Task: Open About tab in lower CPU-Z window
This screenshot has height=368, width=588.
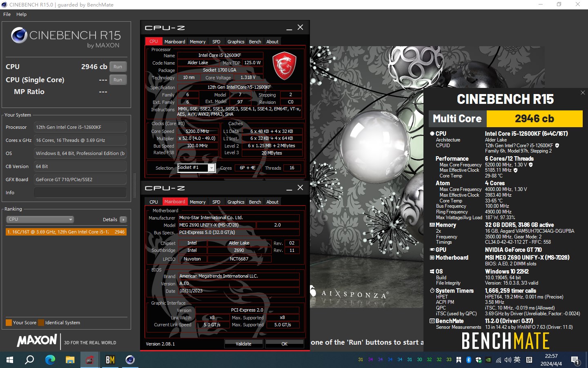Action: 272,202
